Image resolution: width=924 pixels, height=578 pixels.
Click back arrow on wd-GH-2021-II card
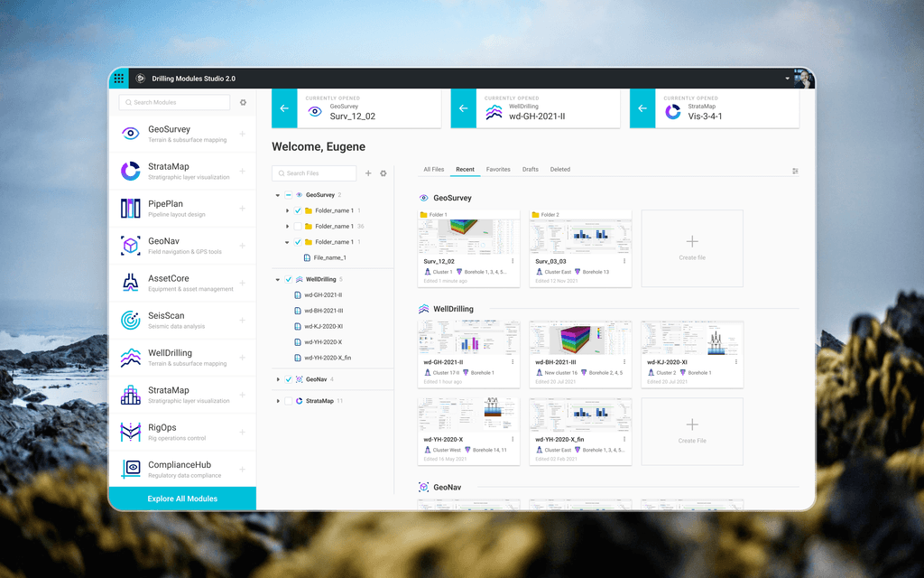tap(463, 108)
